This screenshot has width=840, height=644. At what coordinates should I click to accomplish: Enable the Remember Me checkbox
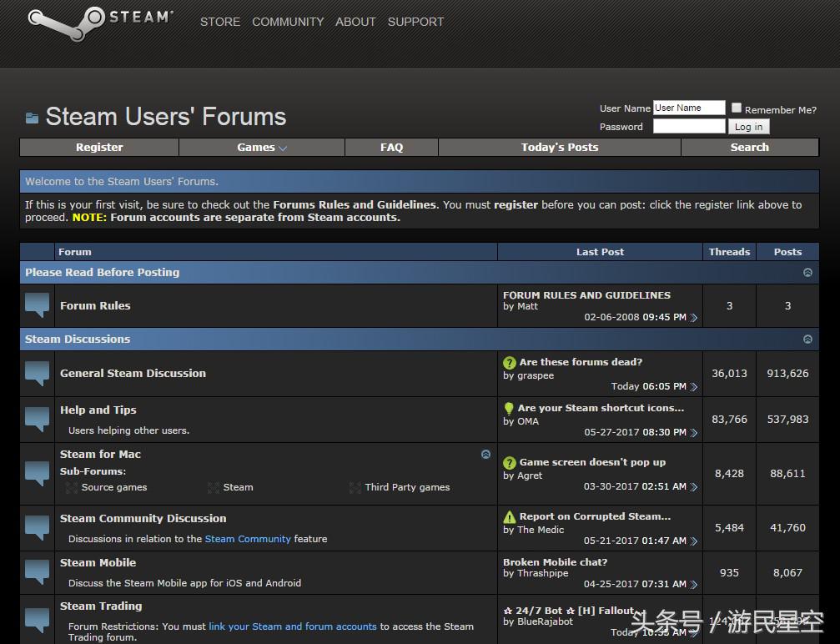point(737,108)
